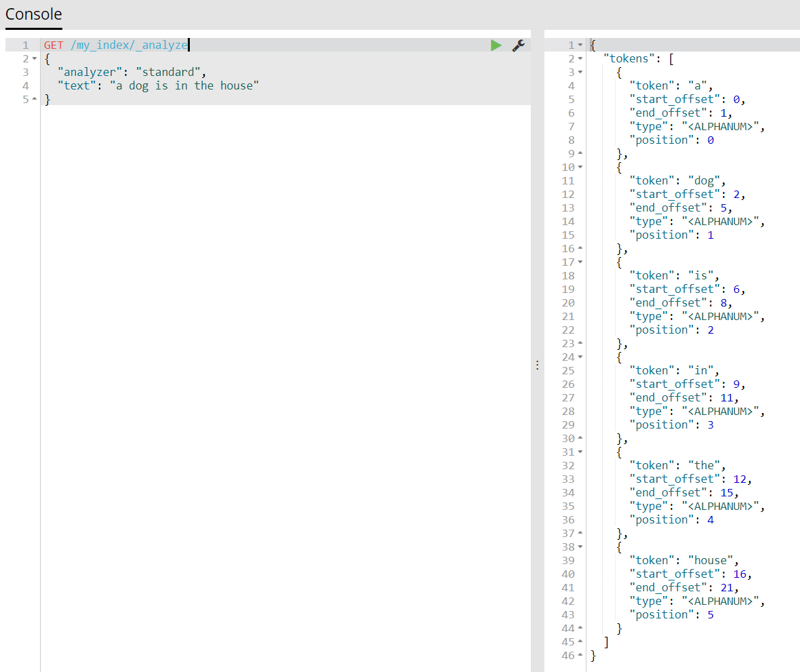The width and height of the screenshot is (800, 672).
Task: Click the "the" token value in response
Action: pos(704,465)
